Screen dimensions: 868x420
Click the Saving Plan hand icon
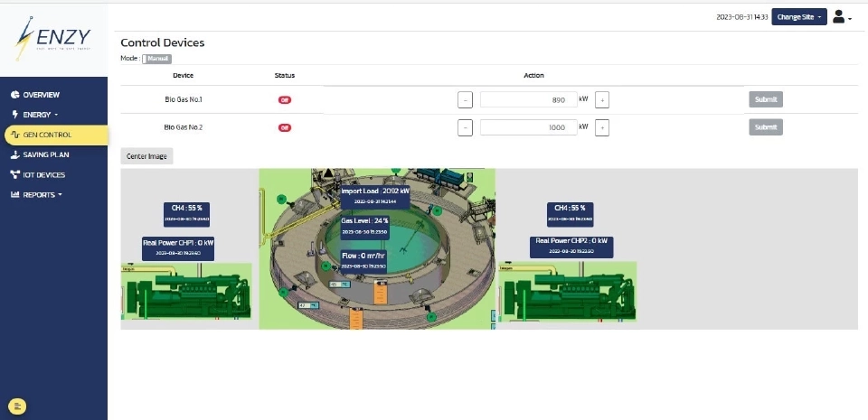(14, 154)
